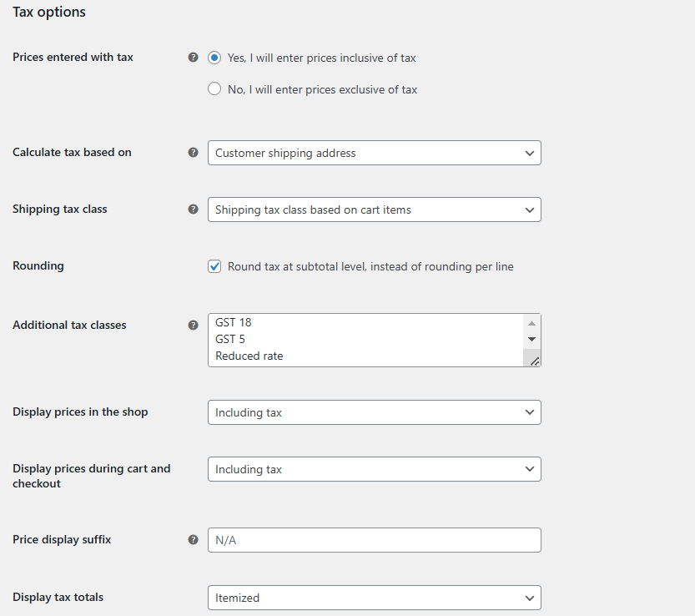Open Display prices in the shop dropdown

point(375,412)
